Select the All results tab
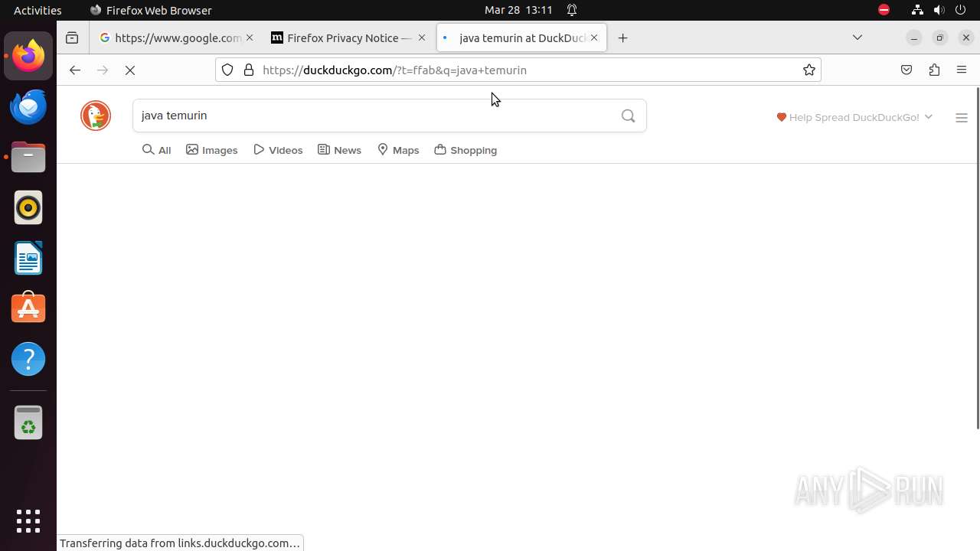The height and width of the screenshot is (551, 980). [x=157, y=150]
